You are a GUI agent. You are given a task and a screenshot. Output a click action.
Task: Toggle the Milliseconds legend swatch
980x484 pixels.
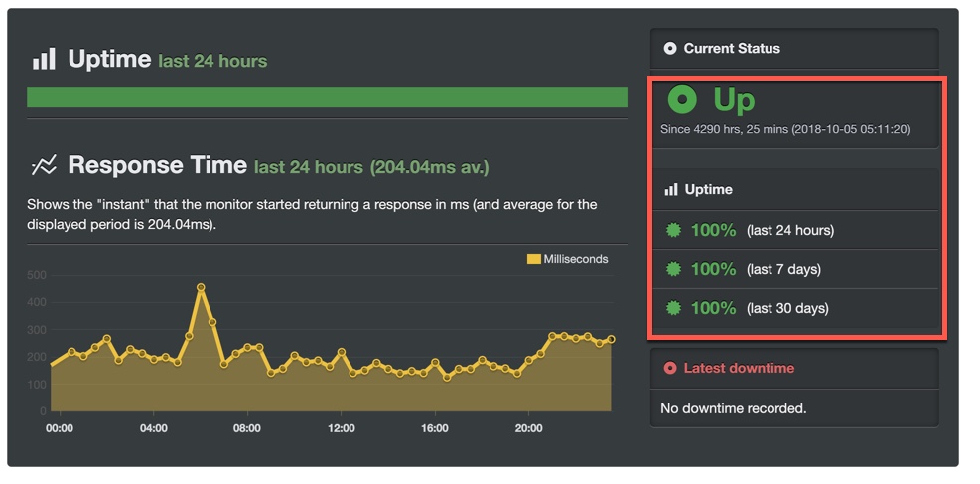(534, 259)
